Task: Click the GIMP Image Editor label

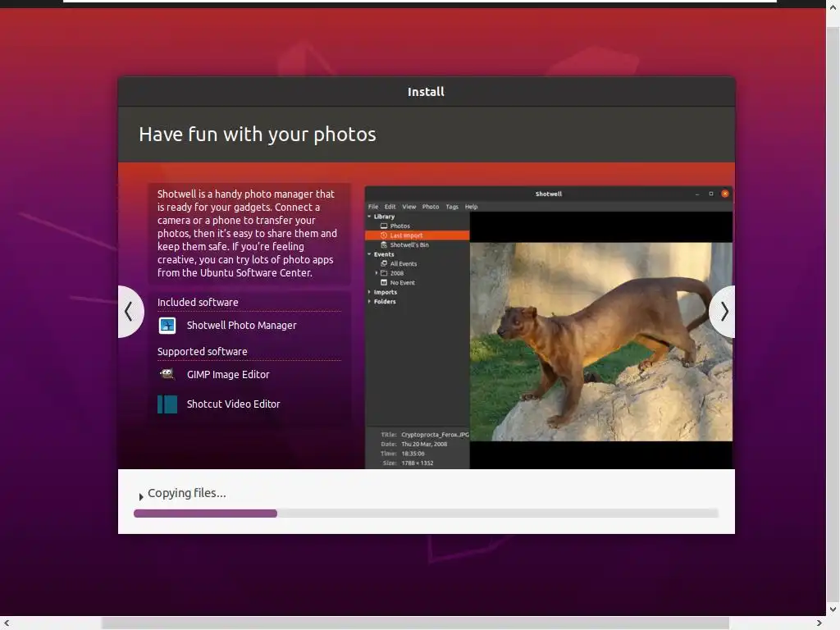Action: point(228,374)
